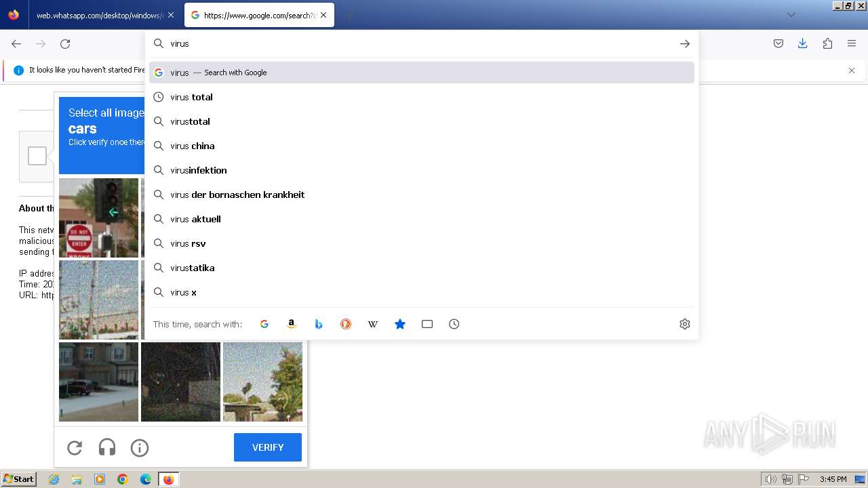
Task: Launch Google Chrome from taskbar
Action: tap(123, 479)
